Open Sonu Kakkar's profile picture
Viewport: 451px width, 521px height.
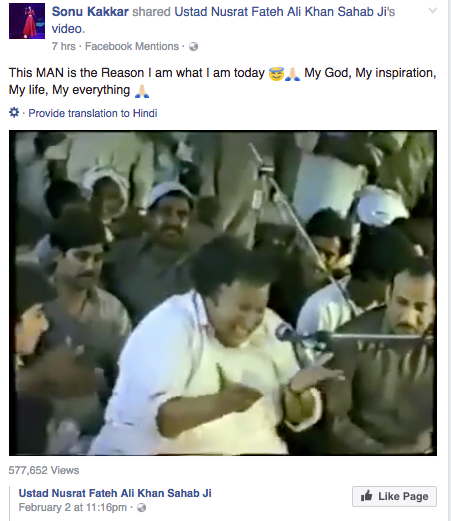pos(27,21)
